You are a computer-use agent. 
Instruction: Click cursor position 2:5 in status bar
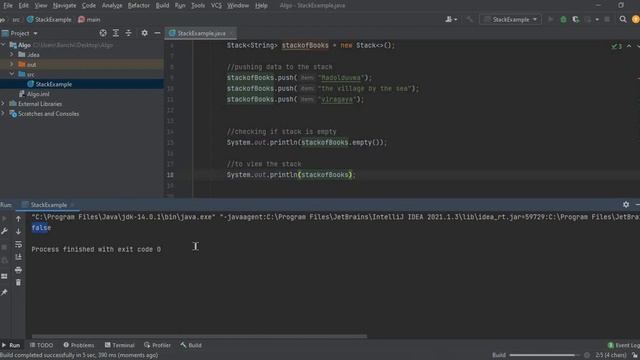[611, 355]
